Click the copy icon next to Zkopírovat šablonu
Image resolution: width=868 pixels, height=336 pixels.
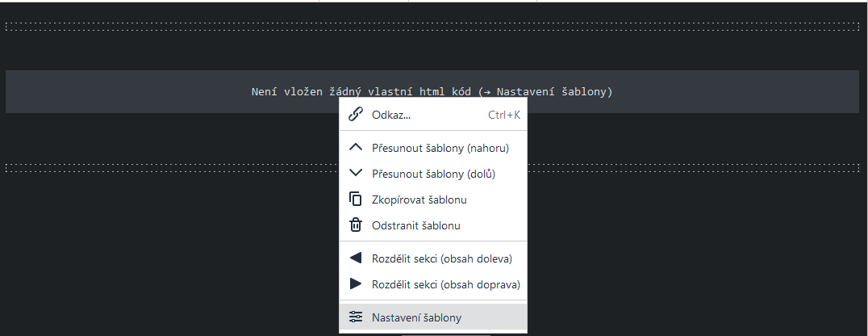coord(355,199)
